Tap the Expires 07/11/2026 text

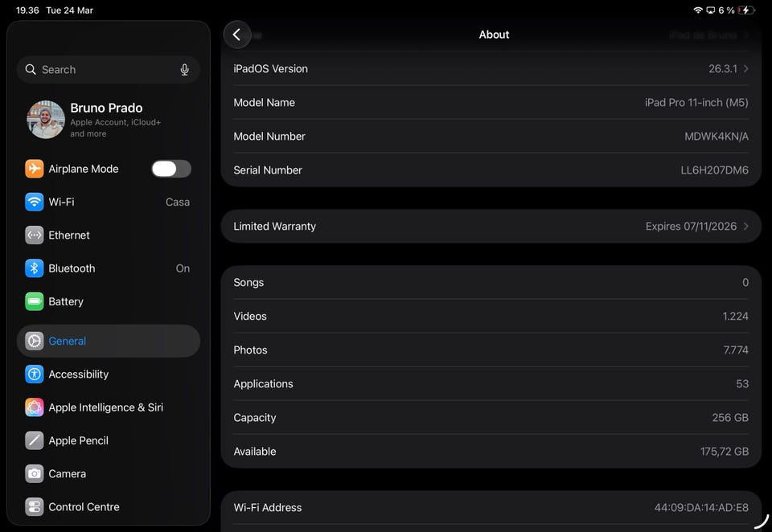[x=691, y=227]
